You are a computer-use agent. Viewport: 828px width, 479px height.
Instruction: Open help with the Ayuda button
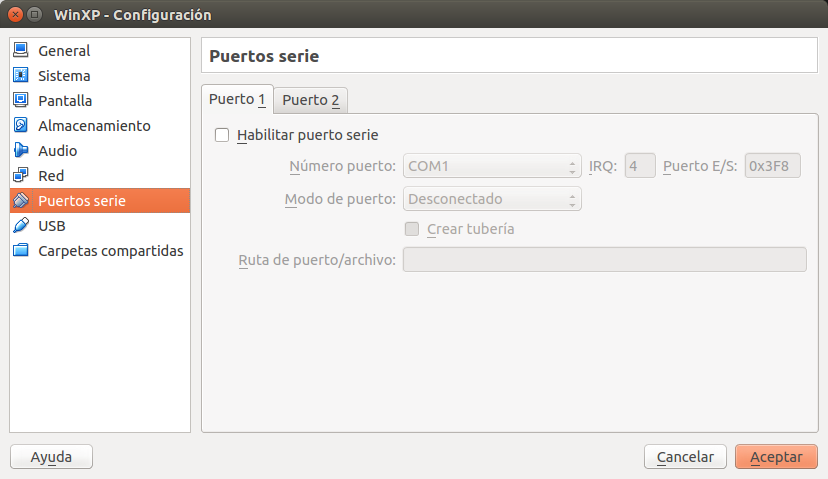tap(51, 457)
